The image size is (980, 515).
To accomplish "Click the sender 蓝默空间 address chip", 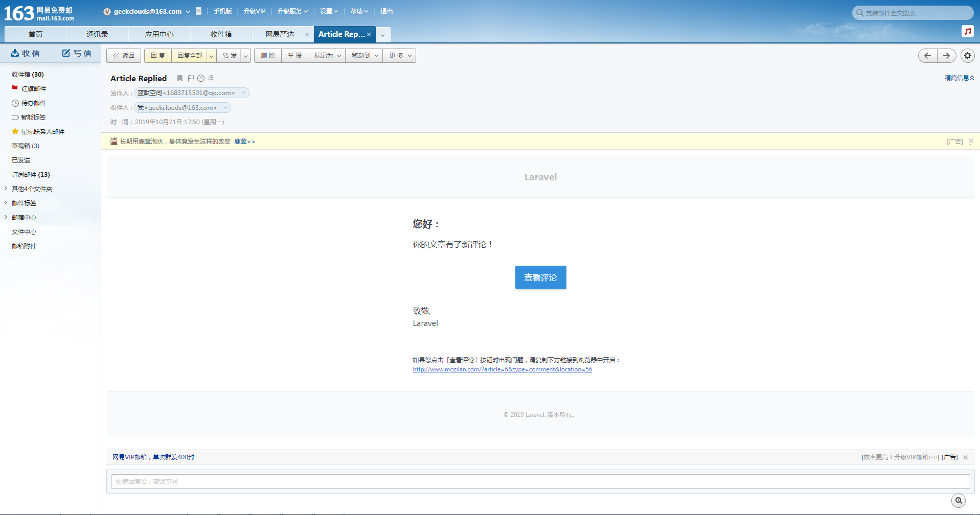I will [x=186, y=93].
